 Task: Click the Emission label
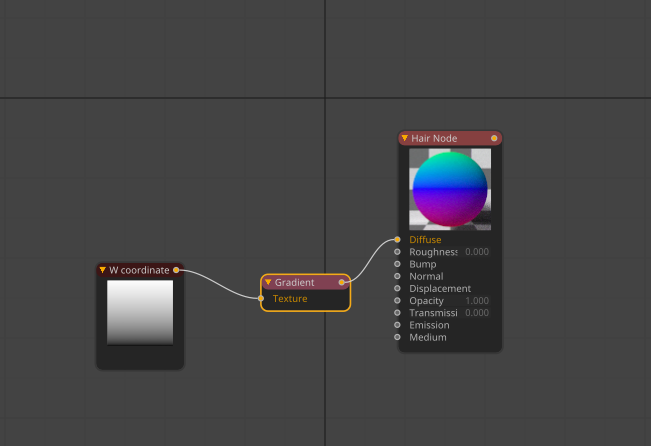[x=429, y=325]
